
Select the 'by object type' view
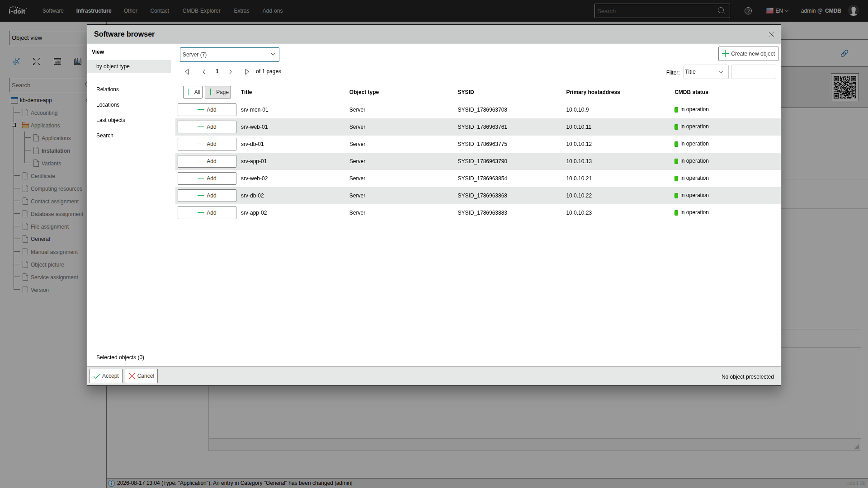(x=129, y=66)
